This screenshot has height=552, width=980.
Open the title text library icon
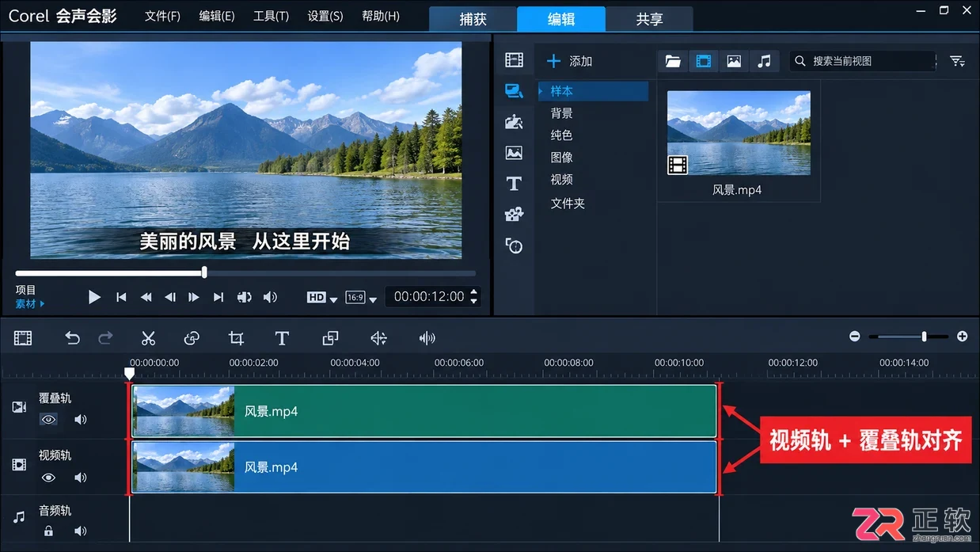pos(515,184)
